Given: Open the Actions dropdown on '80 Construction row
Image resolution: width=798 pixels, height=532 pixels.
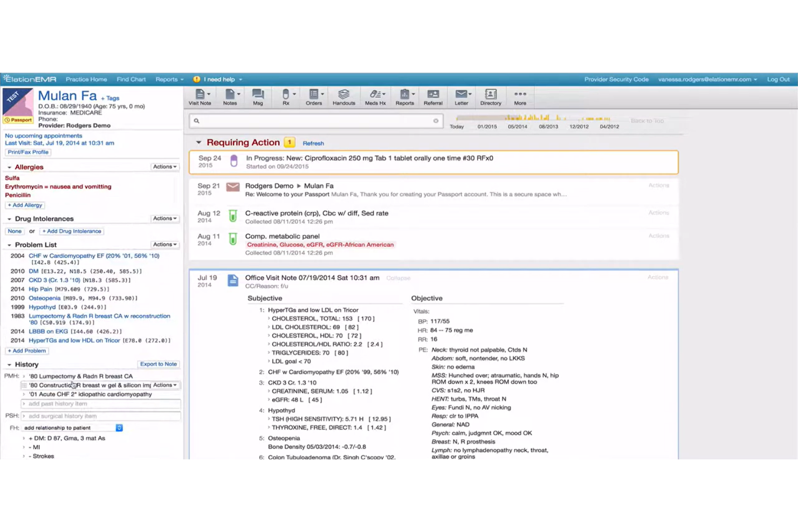Looking at the screenshot, I should (165, 385).
